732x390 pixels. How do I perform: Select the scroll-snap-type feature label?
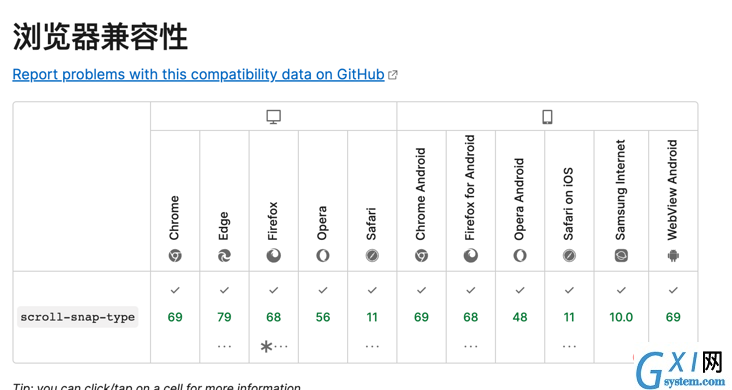[x=77, y=317]
